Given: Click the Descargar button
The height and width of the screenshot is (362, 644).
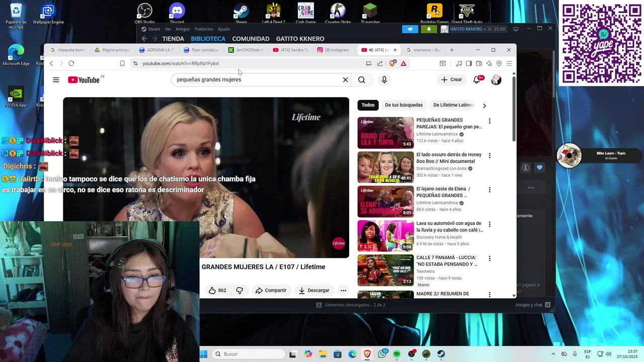Looking at the screenshot, I should point(314,291).
